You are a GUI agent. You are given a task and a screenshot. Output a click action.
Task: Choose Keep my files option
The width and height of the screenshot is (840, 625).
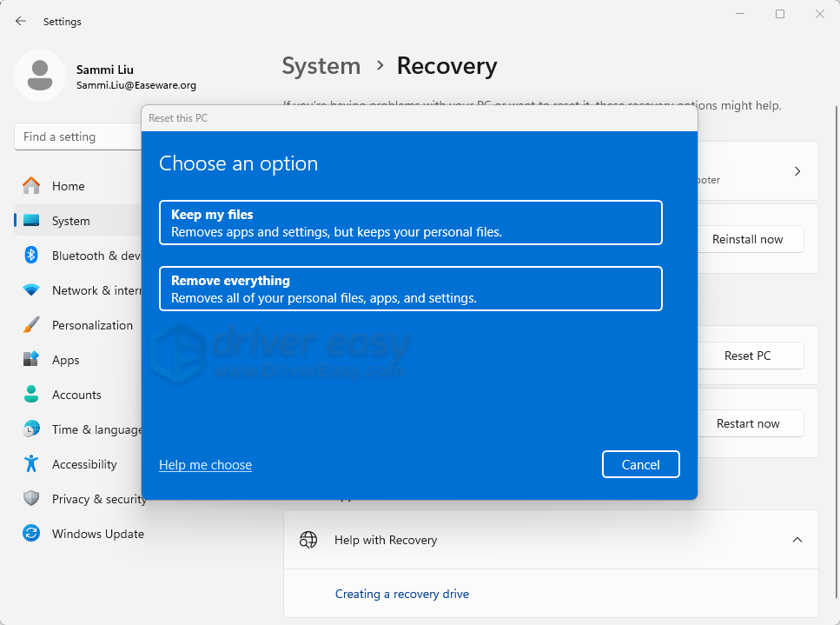[410, 223]
